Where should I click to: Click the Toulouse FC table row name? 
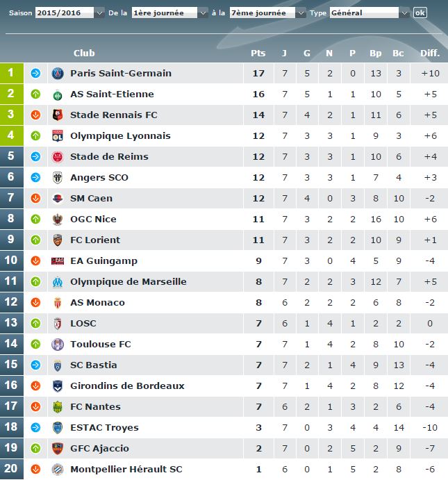point(101,345)
